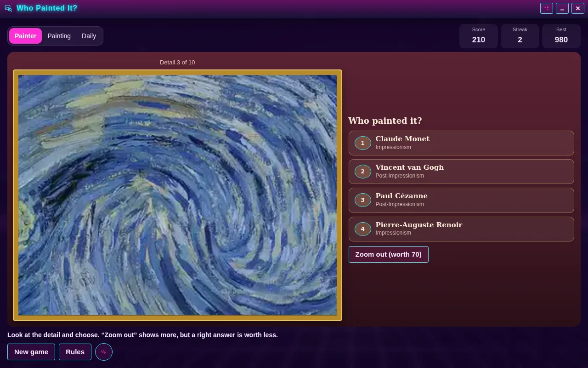588x368 pixels.
Task: Switch to Painting mode
Action: [59, 36]
